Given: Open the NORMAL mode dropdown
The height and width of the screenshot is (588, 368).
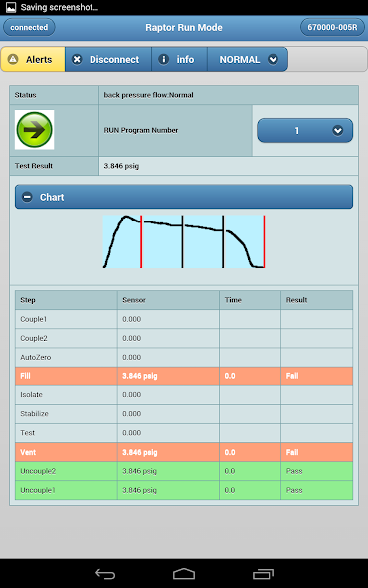Looking at the screenshot, I should click(x=248, y=59).
